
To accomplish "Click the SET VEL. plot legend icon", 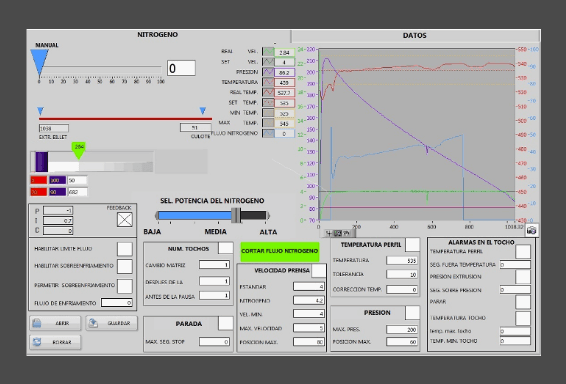I will point(268,62).
